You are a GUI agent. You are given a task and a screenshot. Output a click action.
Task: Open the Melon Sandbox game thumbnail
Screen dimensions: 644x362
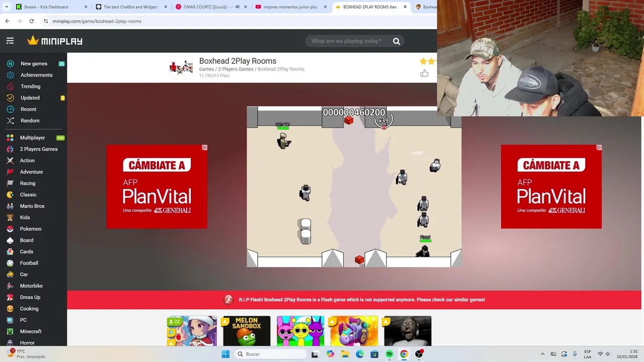[x=247, y=331]
